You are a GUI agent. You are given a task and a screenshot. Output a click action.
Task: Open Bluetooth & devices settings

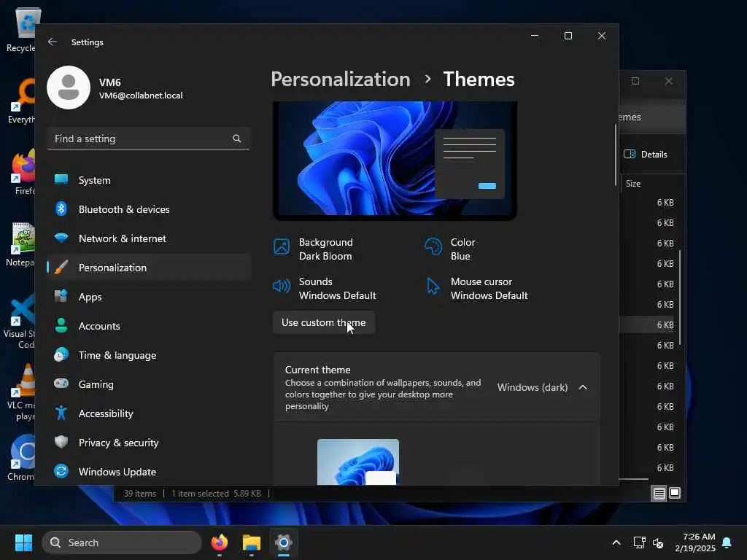[149, 209]
